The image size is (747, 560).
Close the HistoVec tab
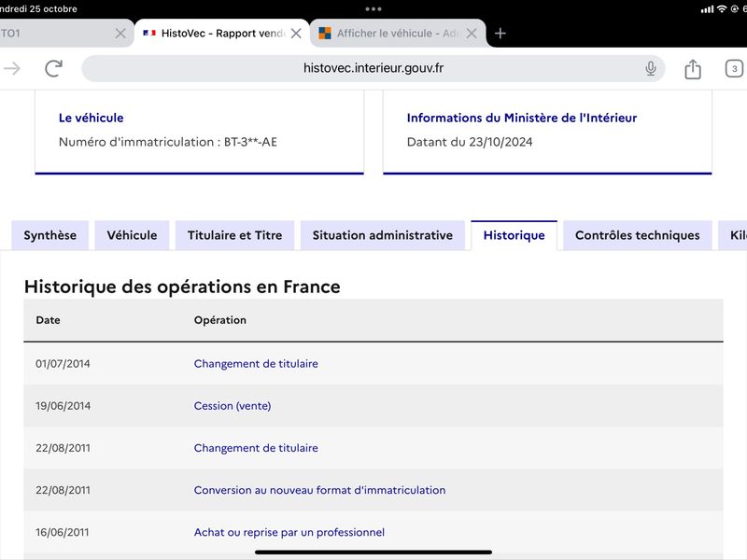[x=296, y=34]
